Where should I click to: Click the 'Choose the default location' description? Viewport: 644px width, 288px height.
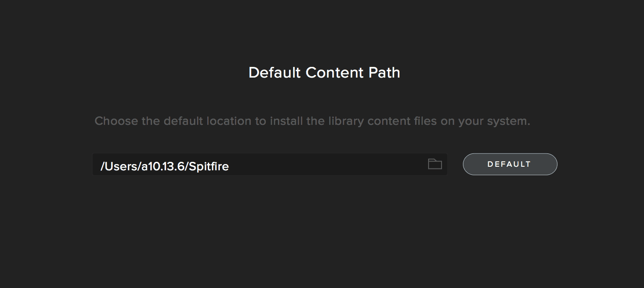tap(312, 121)
